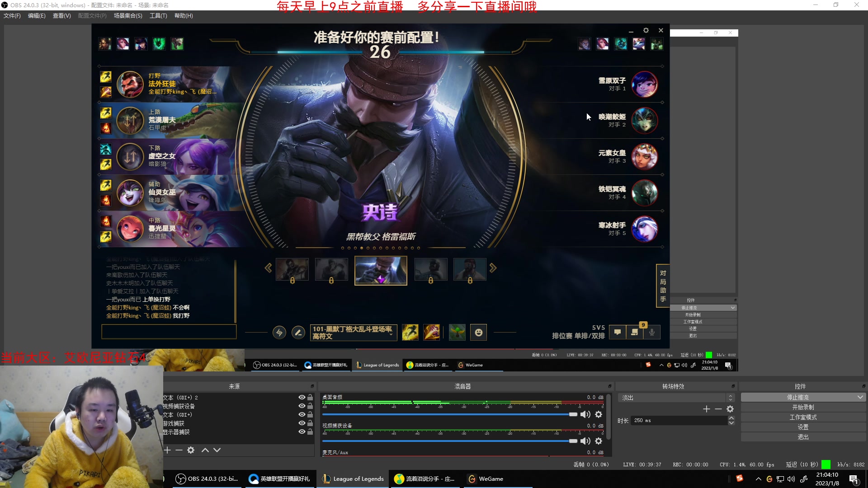
Task: Remove the scene transition with the minus icon
Action: [718, 409]
